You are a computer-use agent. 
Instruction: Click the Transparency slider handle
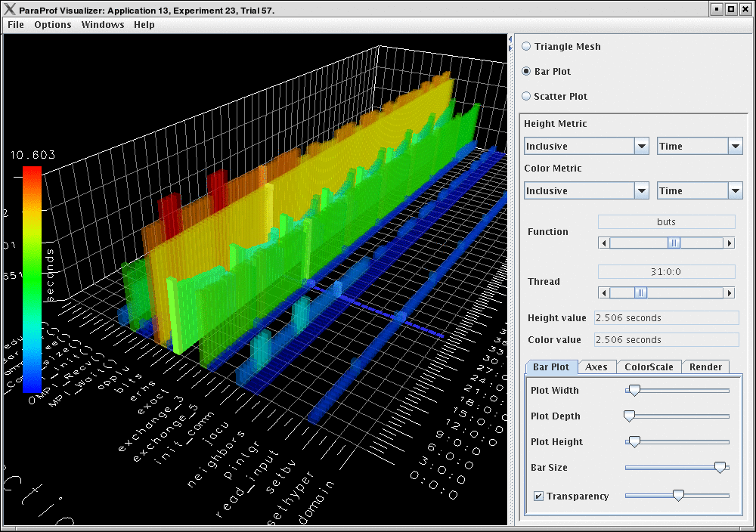pyautogui.click(x=678, y=496)
